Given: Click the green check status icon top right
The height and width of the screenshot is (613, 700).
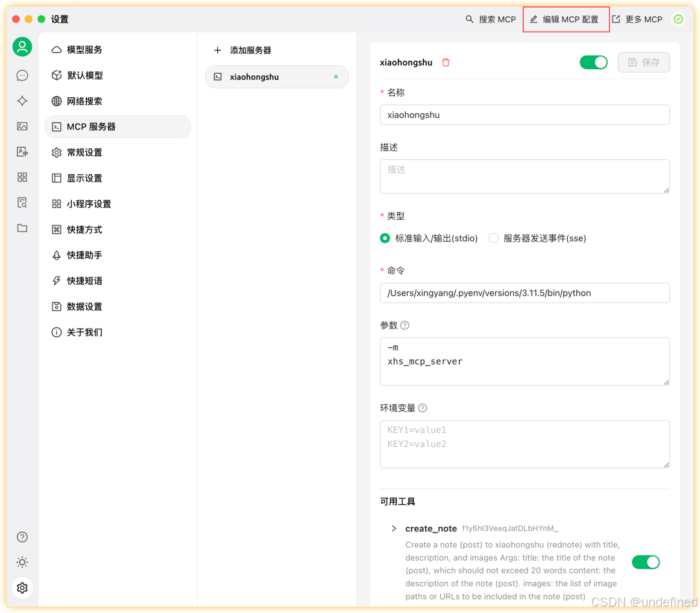Looking at the screenshot, I should (x=678, y=19).
